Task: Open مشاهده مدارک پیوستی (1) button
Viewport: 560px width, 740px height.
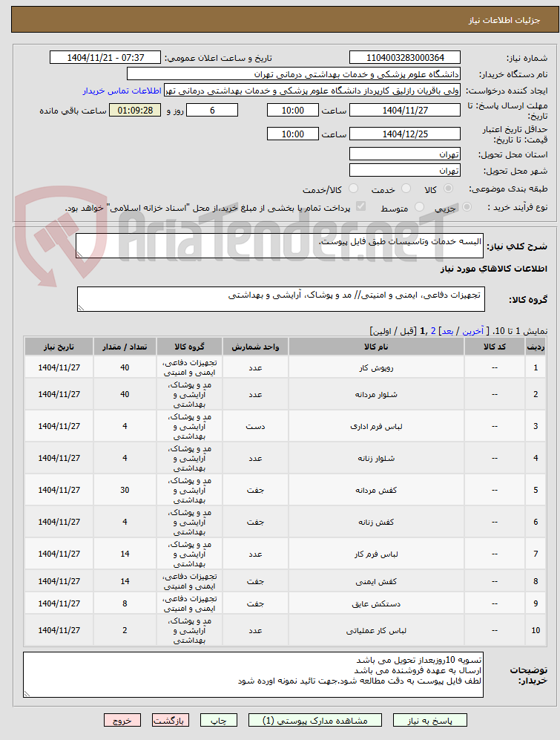Action: click(314, 720)
